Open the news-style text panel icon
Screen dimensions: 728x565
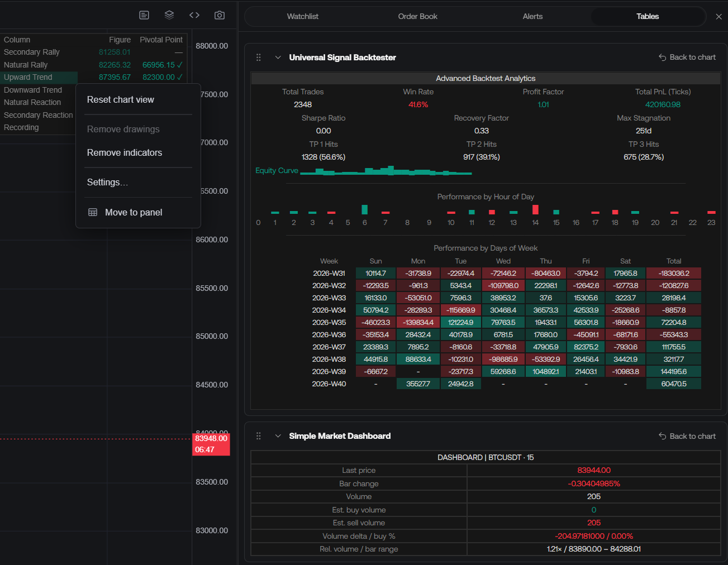click(x=144, y=15)
